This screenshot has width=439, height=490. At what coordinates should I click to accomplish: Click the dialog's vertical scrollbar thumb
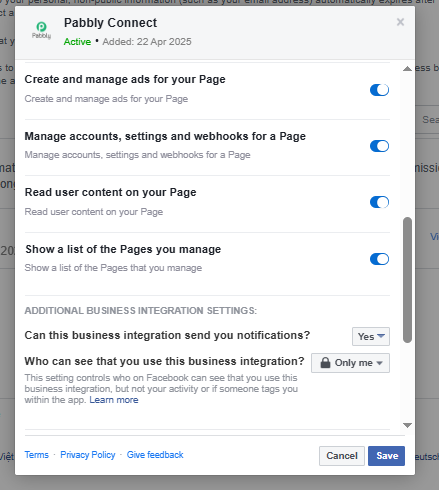pyautogui.click(x=407, y=280)
